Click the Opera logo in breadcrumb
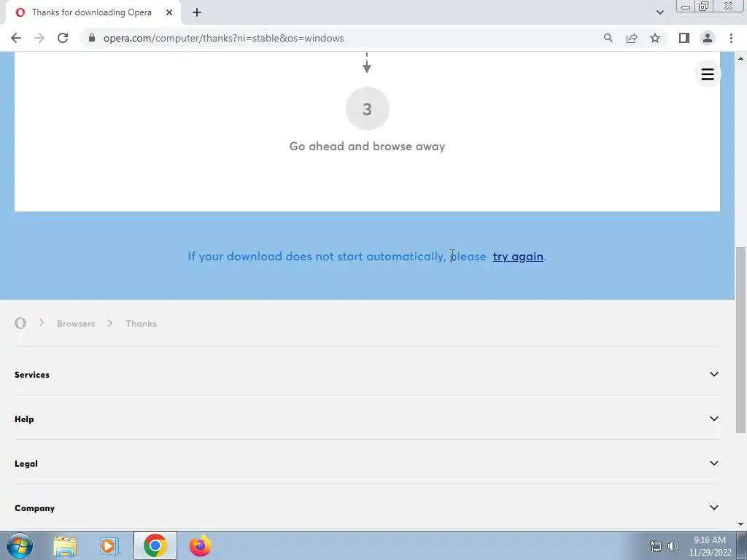The image size is (747, 560). 20,323
